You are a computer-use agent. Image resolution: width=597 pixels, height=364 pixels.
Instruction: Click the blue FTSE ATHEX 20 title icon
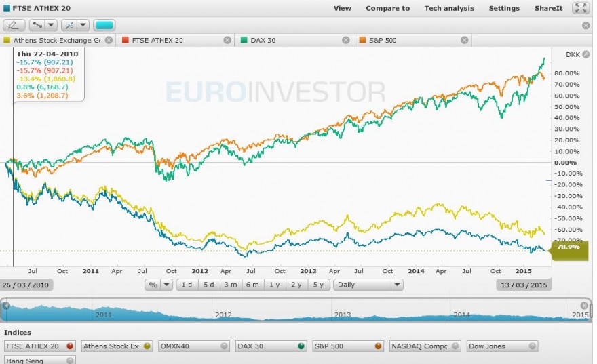tap(7, 8)
